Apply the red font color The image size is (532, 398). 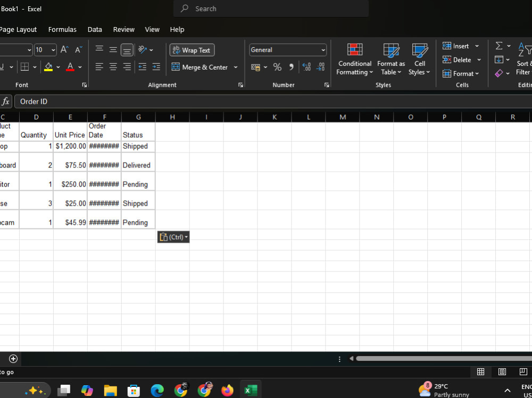click(x=70, y=67)
